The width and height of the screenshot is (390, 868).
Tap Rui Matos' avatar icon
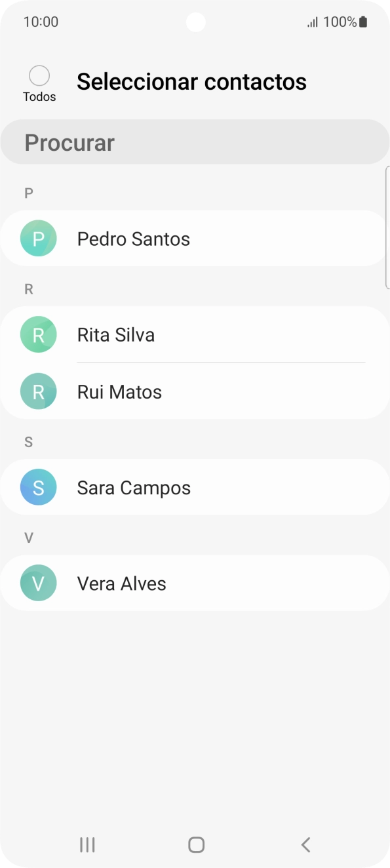(38, 391)
